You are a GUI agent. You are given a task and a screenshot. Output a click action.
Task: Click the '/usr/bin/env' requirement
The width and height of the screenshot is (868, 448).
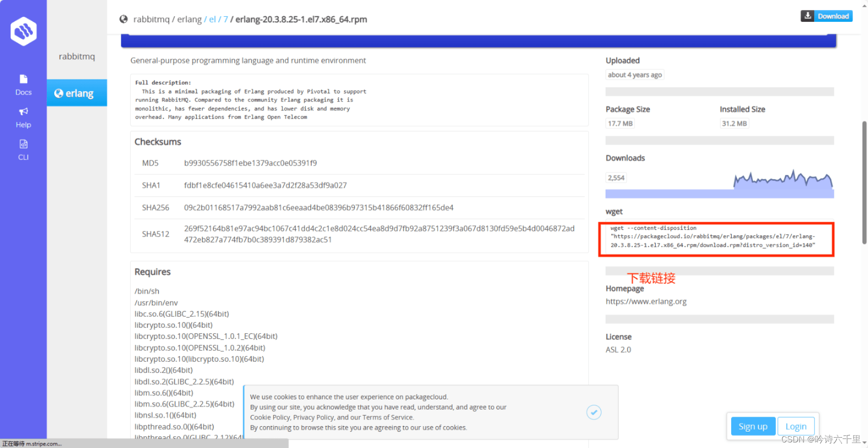(x=156, y=303)
